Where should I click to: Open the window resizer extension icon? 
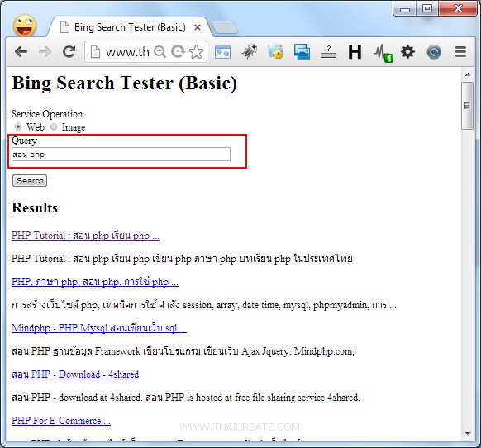[x=222, y=52]
